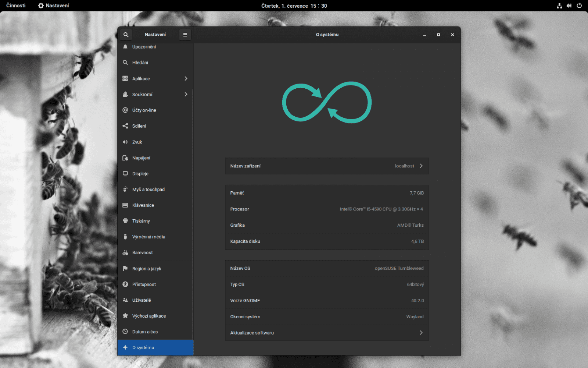The height and width of the screenshot is (368, 588).
Task: Click the Tiskárny printer icon
Action: (125, 221)
